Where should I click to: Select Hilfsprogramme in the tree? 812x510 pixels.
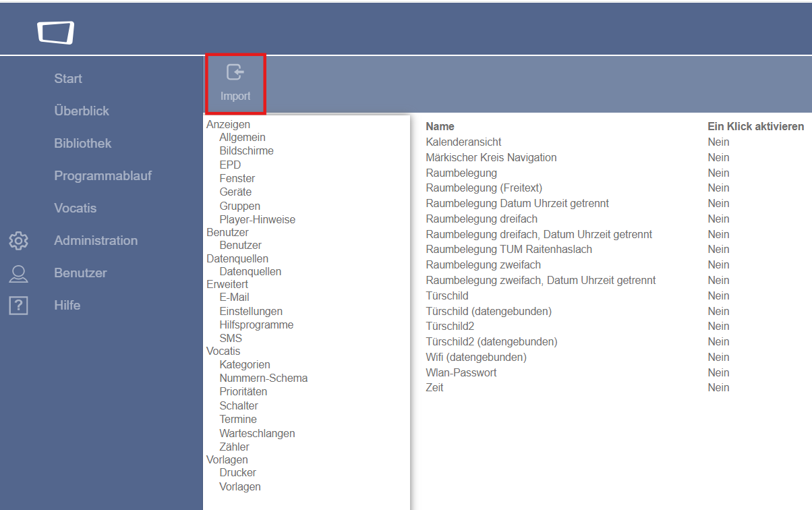(x=256, y=324)
